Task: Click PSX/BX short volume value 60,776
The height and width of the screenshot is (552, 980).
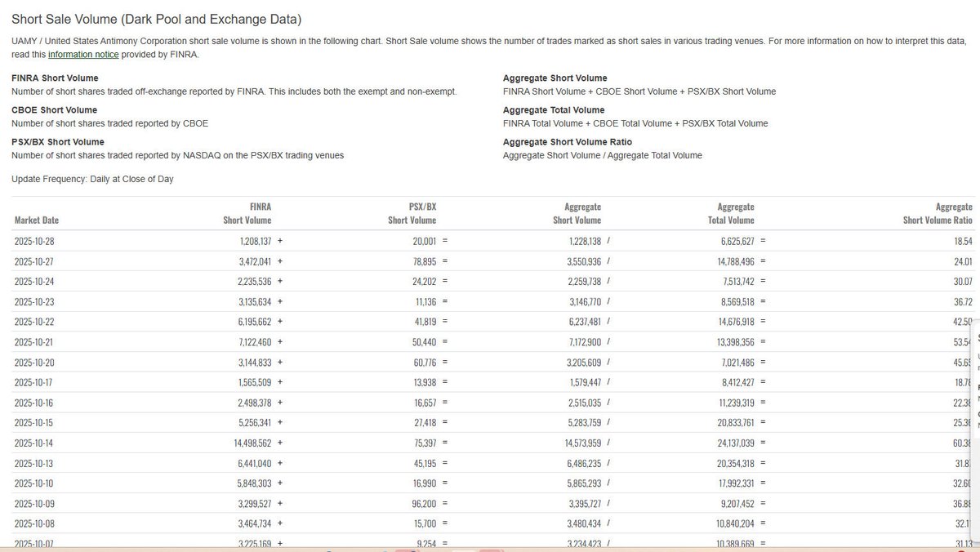Action: (425, 363)
